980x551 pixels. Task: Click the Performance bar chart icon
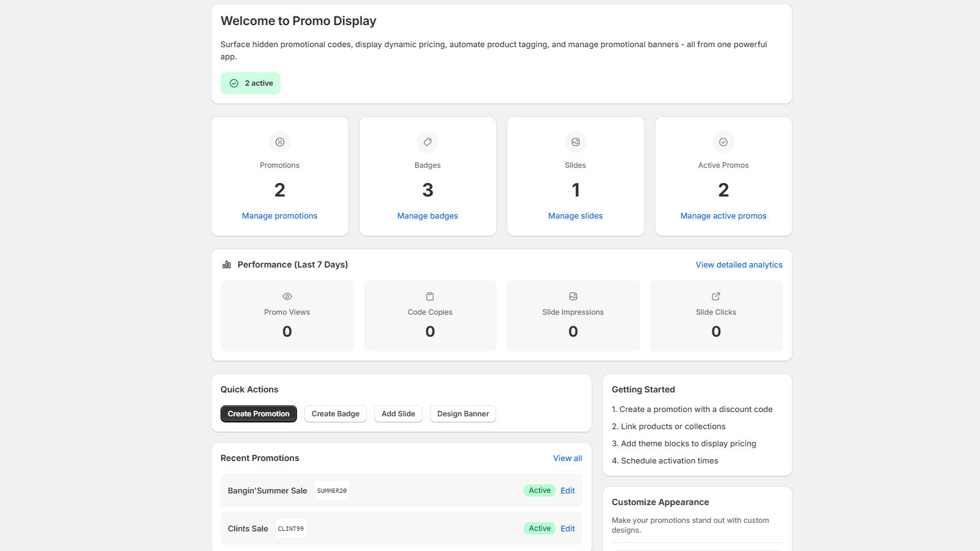pyautogui.click(x=226, y=264)
